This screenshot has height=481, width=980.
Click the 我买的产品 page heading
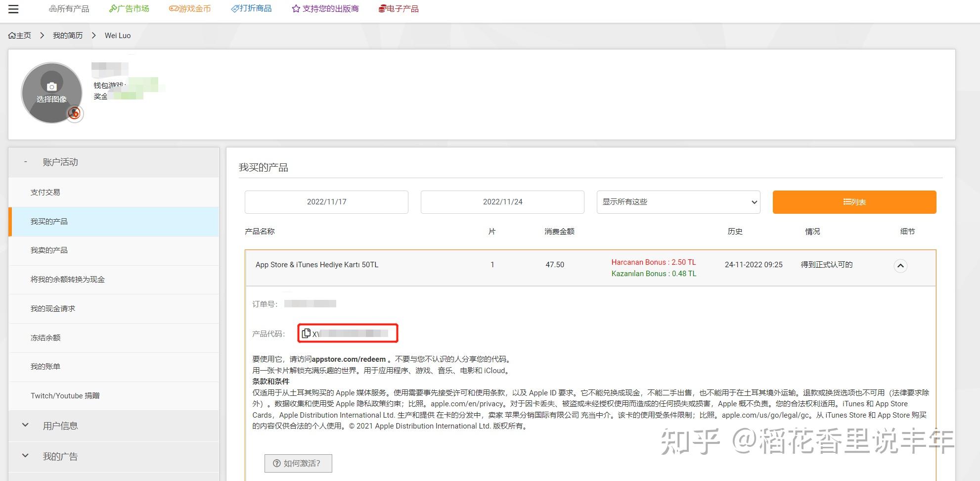(264, 168)
